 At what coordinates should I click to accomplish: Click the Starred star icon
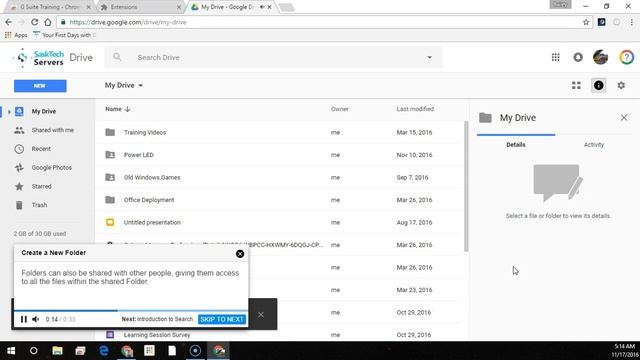point(19,187)
